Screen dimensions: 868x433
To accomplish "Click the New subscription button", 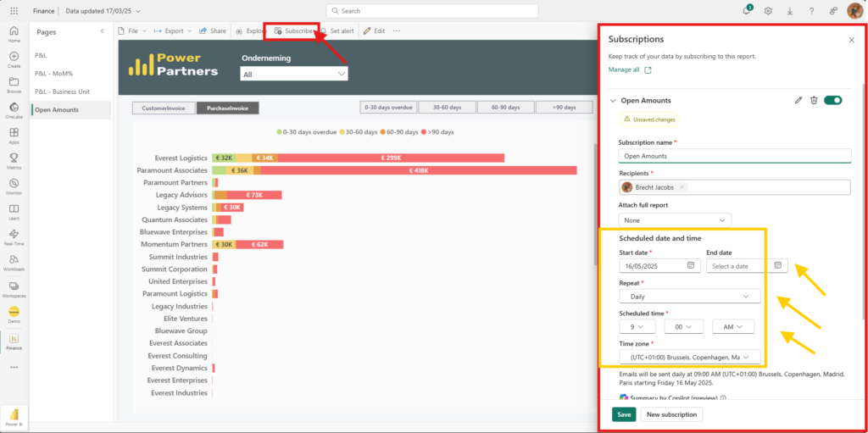I will pyautogui.click(x=671, y=414).
